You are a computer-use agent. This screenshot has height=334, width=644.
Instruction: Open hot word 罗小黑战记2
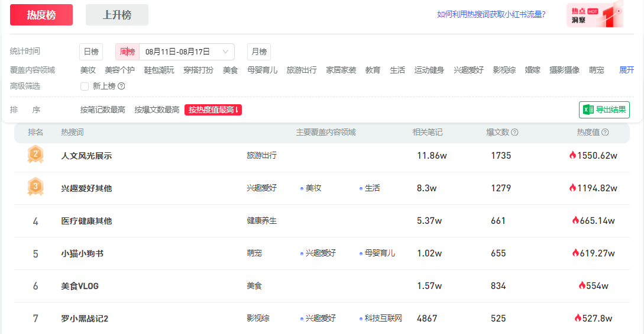[x=85, y=319]
